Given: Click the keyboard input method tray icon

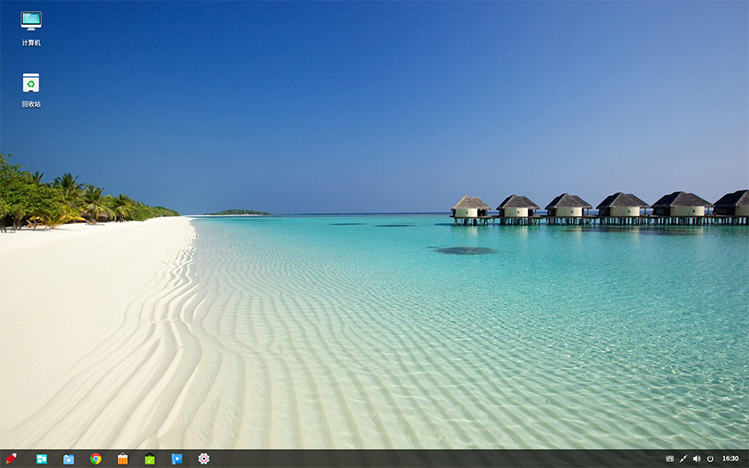Looking at the screenshot, I should (x=670, y=459).
